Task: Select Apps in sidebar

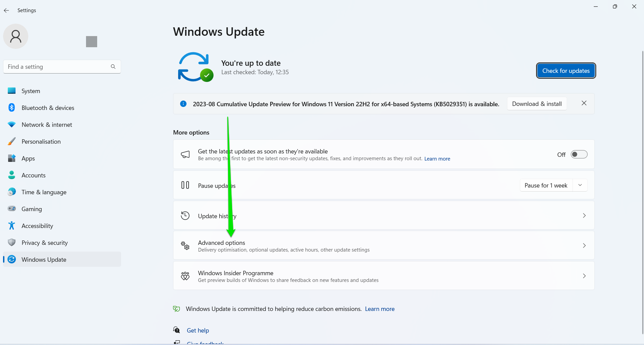Action: coord(62,158)
